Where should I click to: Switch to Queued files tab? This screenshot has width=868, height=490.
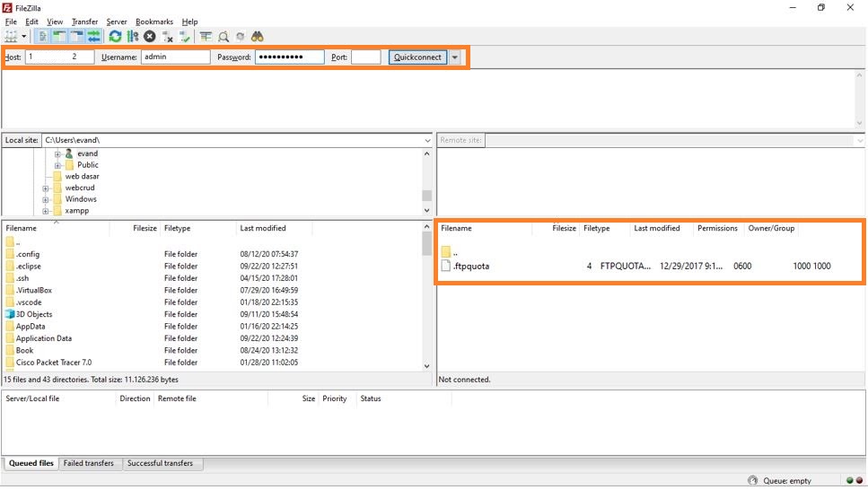31,463
